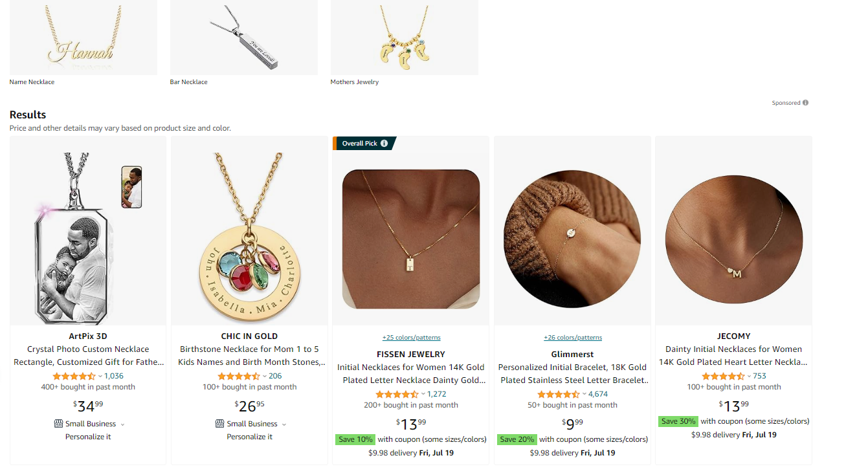Image resolution: width=868 pixels, height=471 pixels.
Task: Click the star rating of JECOMY necklace
Action: pos(723,376)
